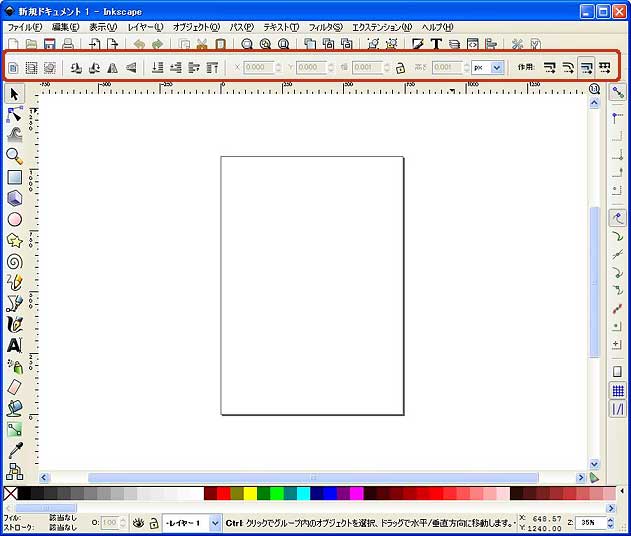Toggle snap to guides
631x536 pixels.
click(x=618, y=409)
